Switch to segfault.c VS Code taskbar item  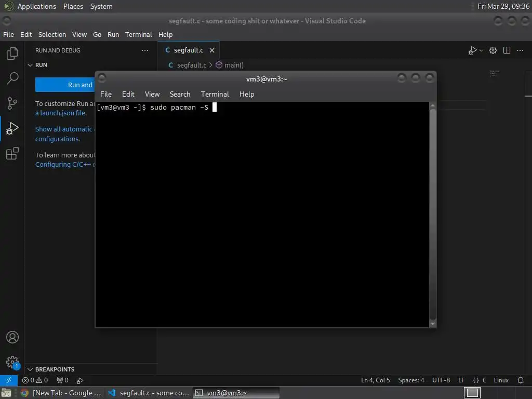(148, 393)
